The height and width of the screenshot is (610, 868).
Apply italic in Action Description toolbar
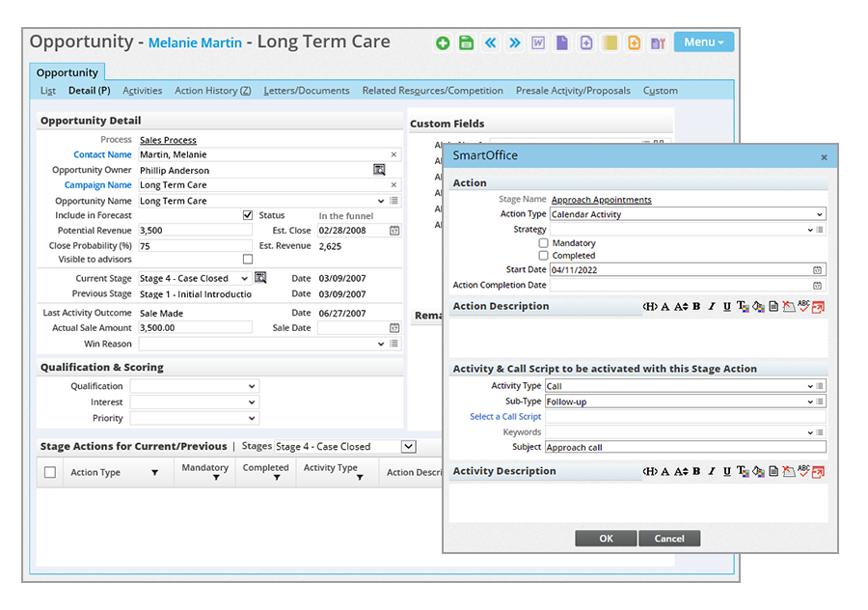712,306
